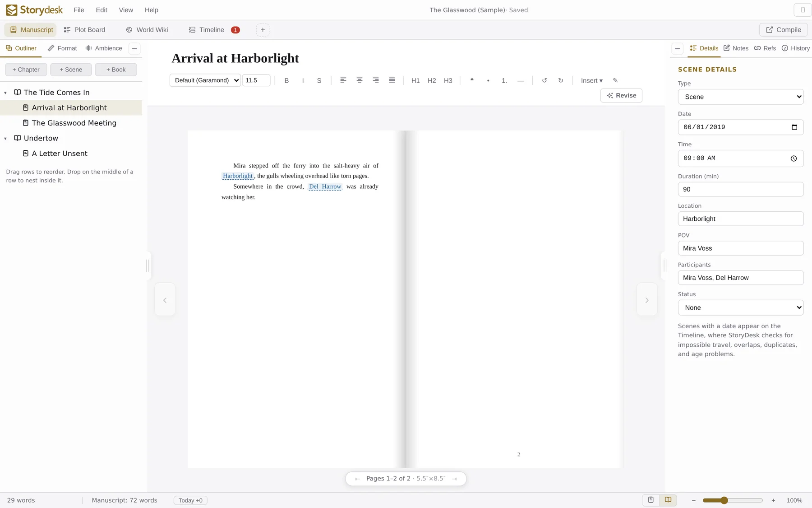Open the Insert dropdown menu

pyautogui.click(x=592, y=80)
